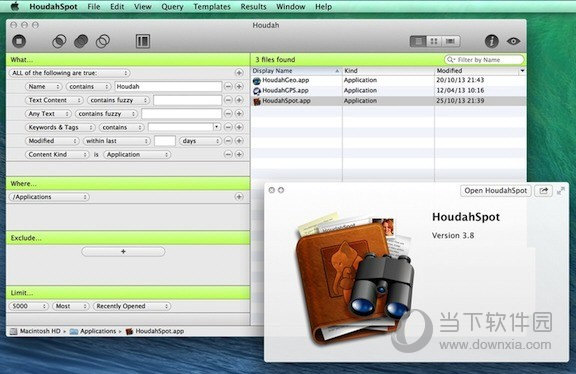
Task: Open the days unit dropdown
Action: (x=200, y=141)
